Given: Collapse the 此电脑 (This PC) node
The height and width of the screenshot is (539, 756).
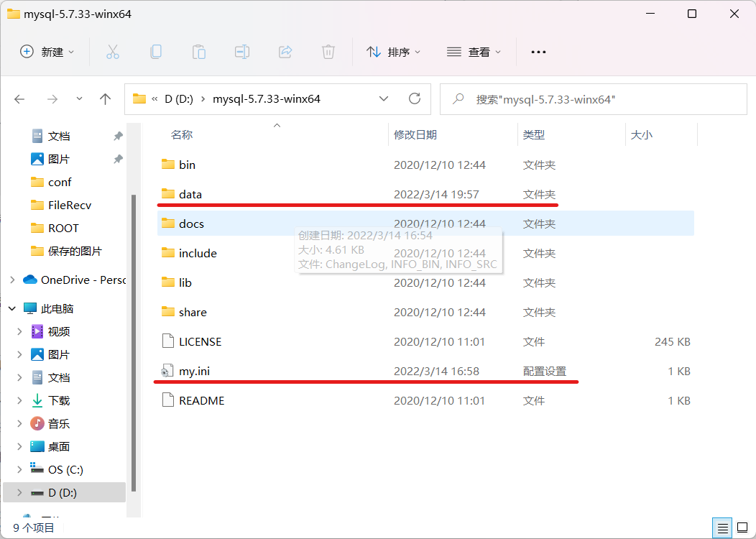Looking at the screenshot, I should 12,308.
